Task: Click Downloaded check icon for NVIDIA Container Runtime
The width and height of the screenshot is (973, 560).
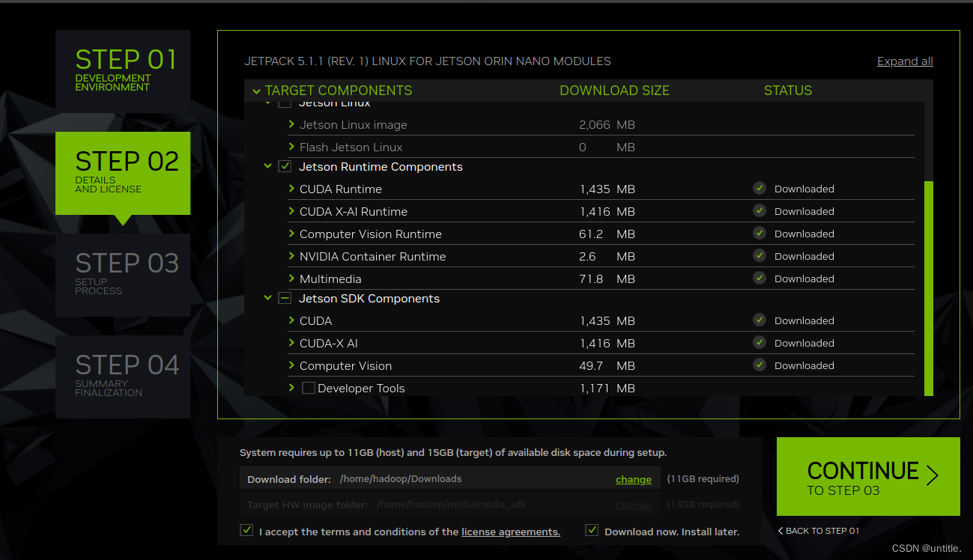Action: click(760, 256)
